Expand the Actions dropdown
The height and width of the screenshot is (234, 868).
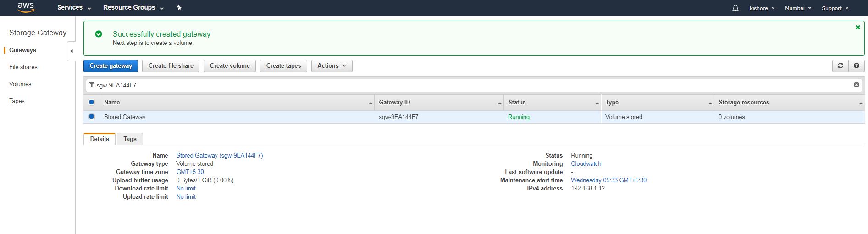tap(332, 66)
